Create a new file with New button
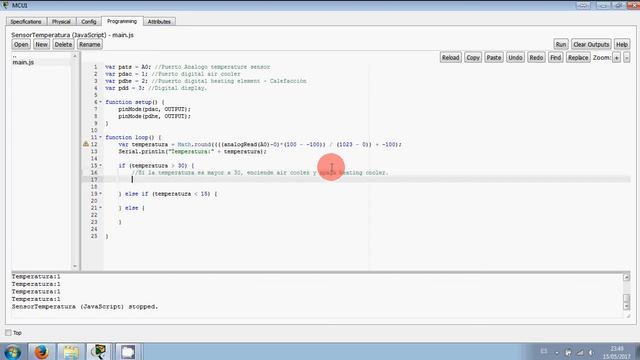Viewport: 640px width, 360px height. pos(41,44)
